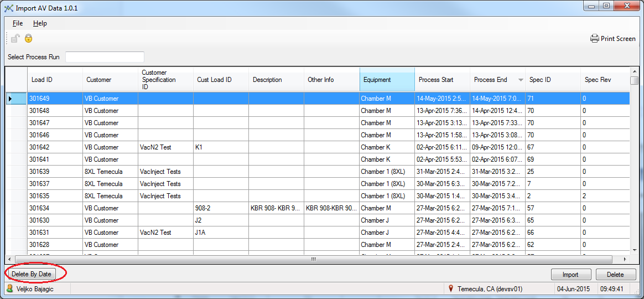The height and width of the screenshot is (299, 644).
Task: Select the KBR 908 description cell
Action: point(276,208)
